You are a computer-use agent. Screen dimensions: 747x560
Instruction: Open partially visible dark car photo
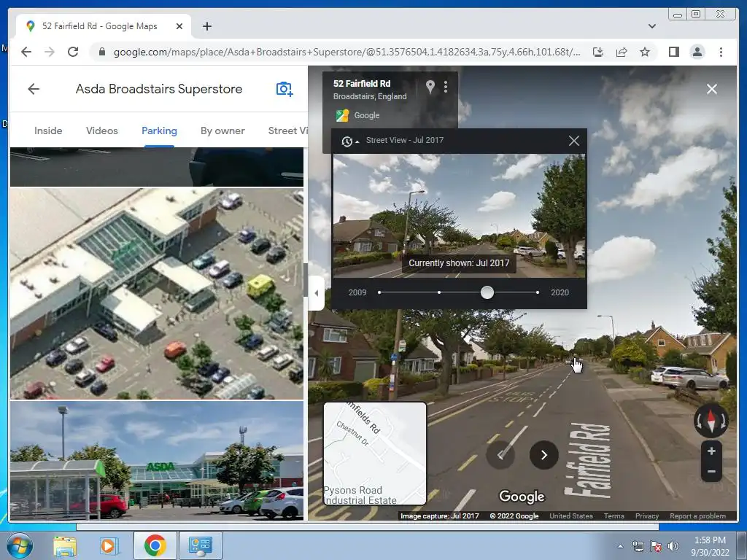[157, 167]
